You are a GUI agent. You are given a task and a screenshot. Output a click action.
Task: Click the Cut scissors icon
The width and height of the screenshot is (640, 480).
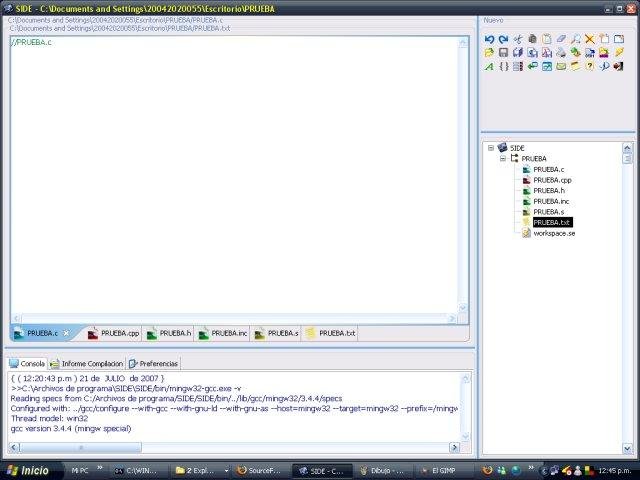click(x=518, y=39)
